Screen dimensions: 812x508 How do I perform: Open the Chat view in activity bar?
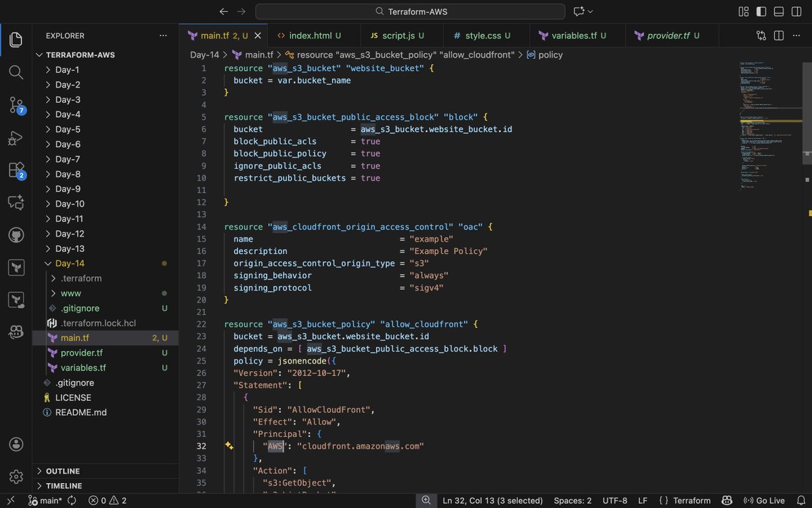coord(16,203)
